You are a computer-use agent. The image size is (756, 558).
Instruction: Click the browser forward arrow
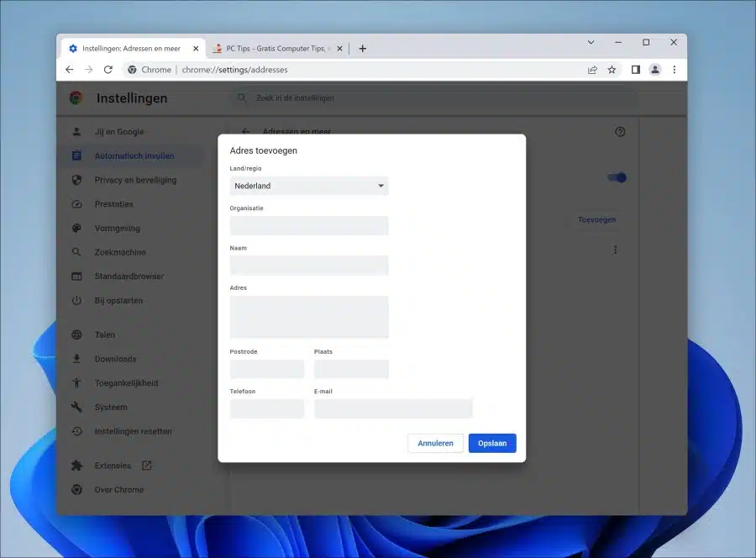pyautogui.click(x=89, y=70)
